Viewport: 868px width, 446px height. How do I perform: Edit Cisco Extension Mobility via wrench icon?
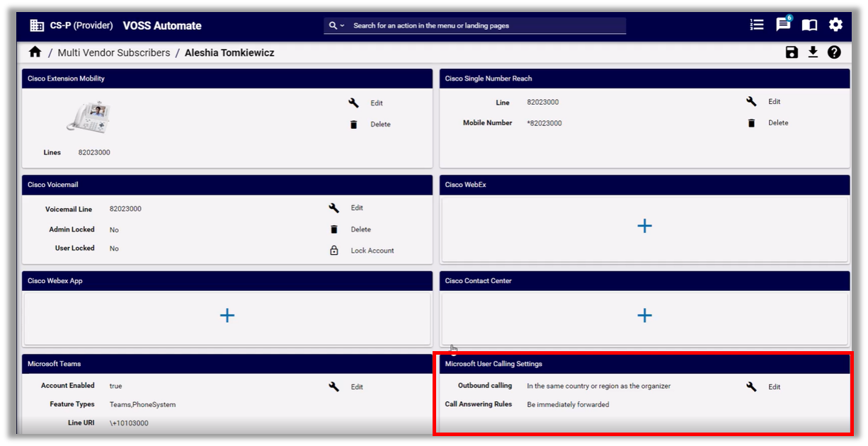click(353, 103)
